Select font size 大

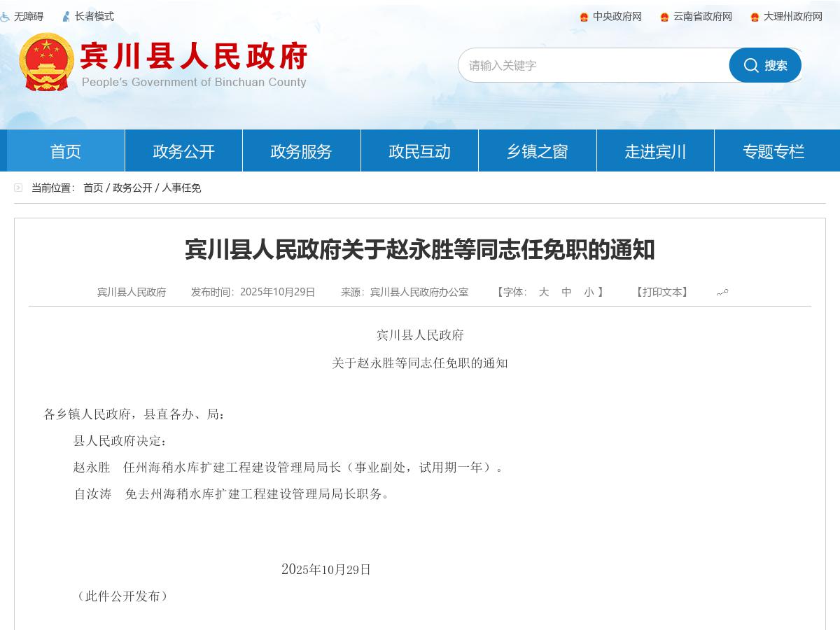point(544,293)
